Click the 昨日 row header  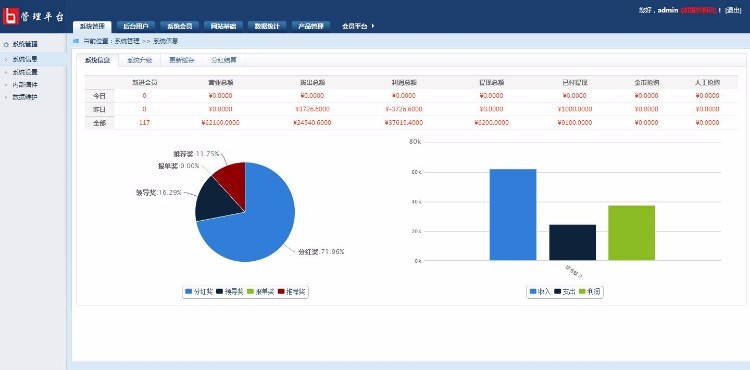click(x=99, y=109)
